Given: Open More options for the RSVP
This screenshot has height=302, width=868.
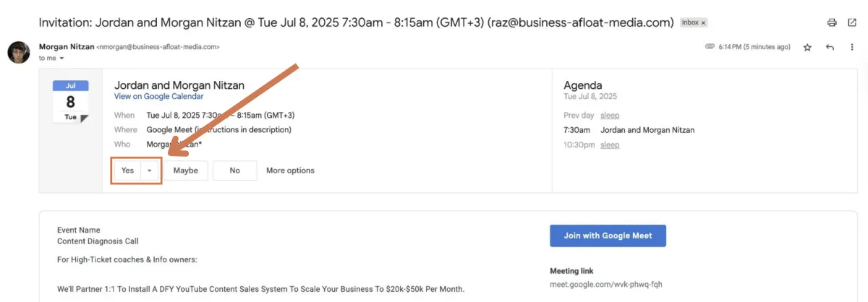Looking at the screenshot, I should (290, 171).
